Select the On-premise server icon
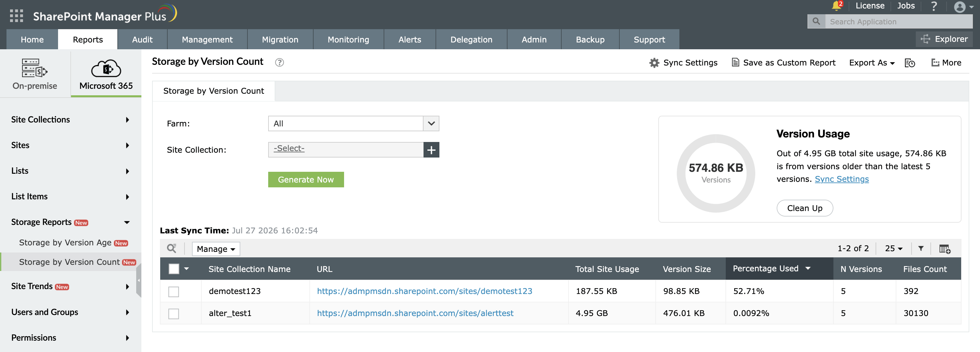 35,68
